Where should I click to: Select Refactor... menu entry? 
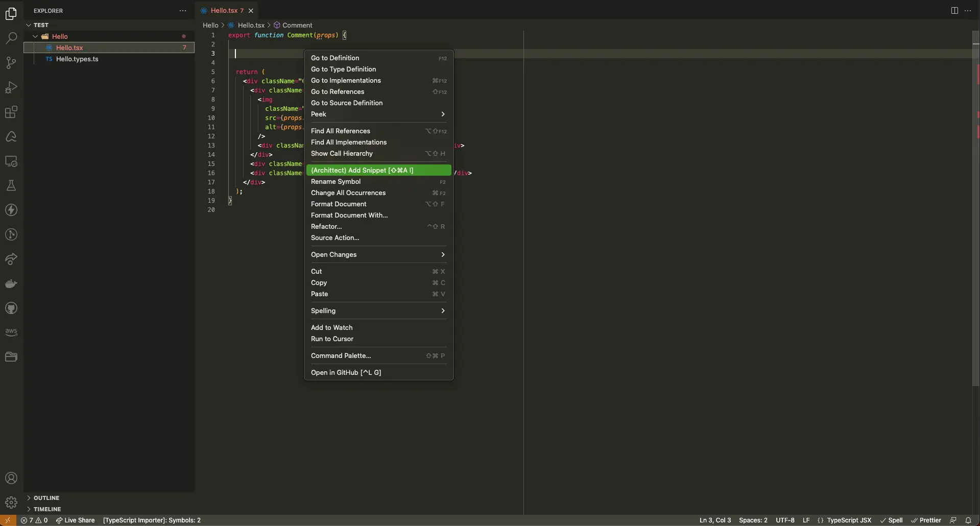click(378, 227)
